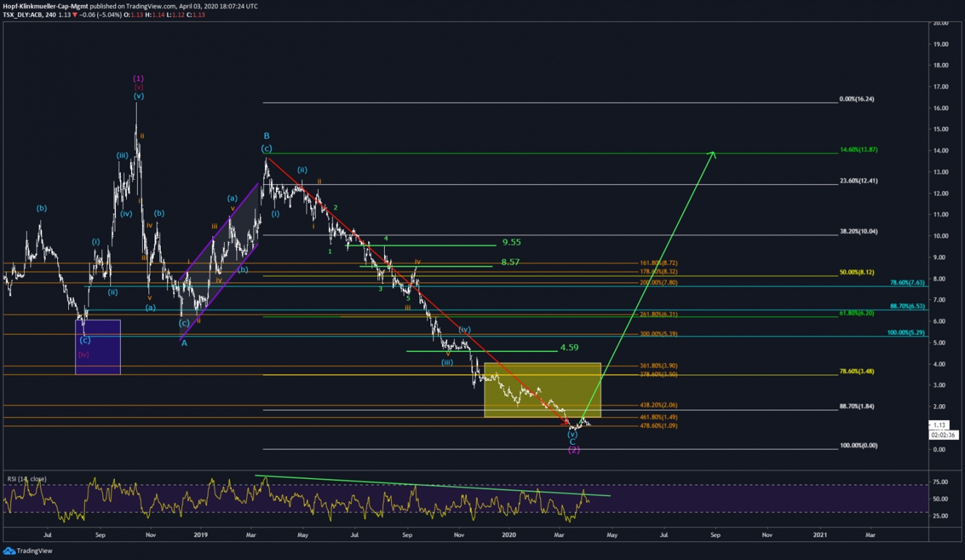Select the 100.00%(0.00) Fibonacci label
The height and width of the screenshot is (560, 965).
pyautogui.click(x=859, y=446)
